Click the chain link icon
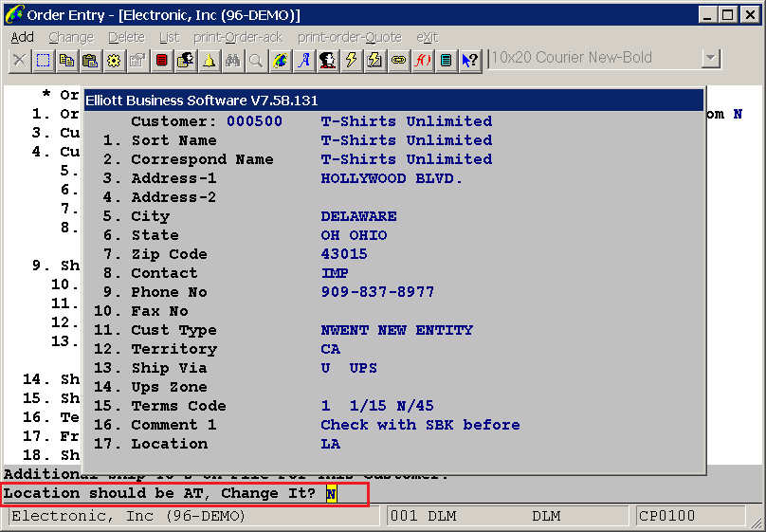This screenshot has width=766, height=532. [398, 61]
